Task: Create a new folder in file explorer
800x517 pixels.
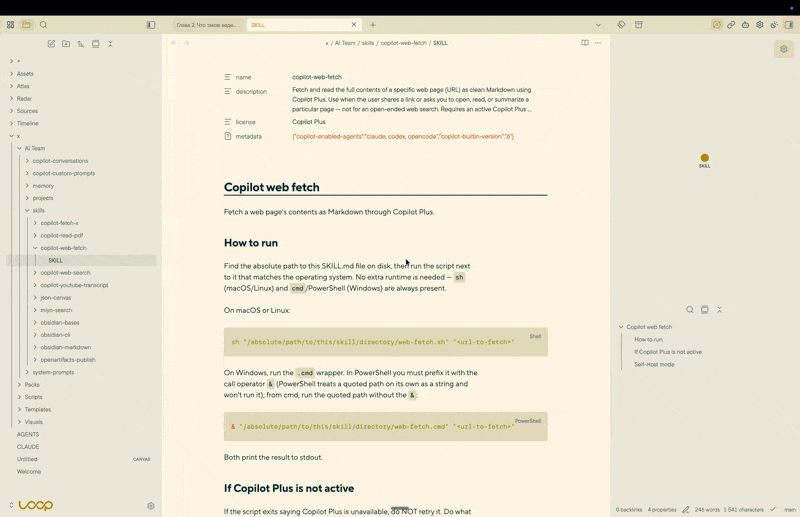Action: [66, 44]
